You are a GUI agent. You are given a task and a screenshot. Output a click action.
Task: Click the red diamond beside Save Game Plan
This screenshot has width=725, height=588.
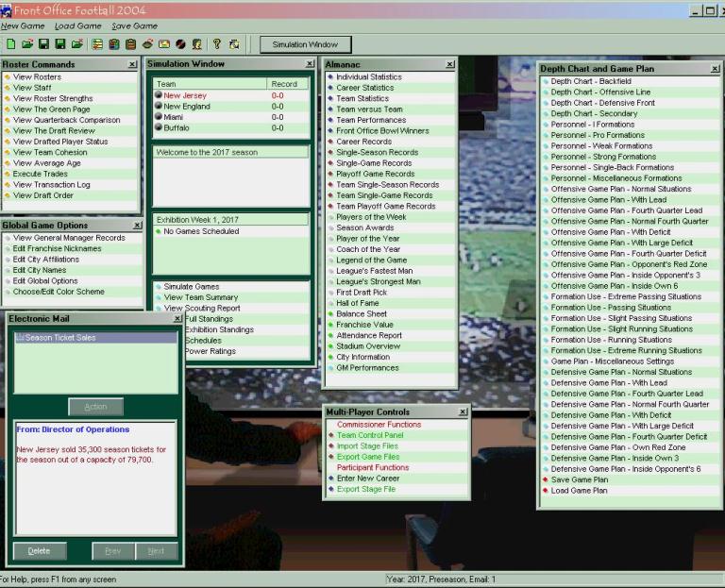point(545,479)
